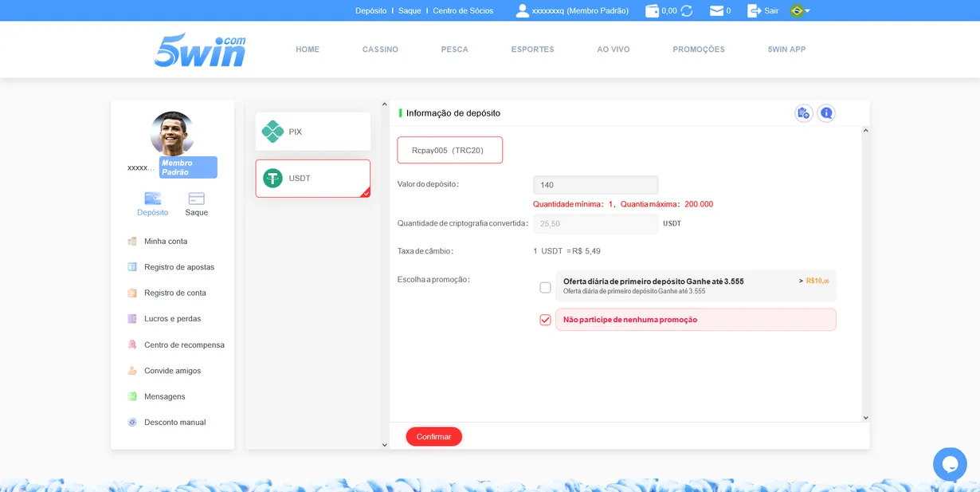Image resolution: width=980 pixels, height=492 pixels.
Task: Select the PIX payment method
Action: click(x=312, y=132)
